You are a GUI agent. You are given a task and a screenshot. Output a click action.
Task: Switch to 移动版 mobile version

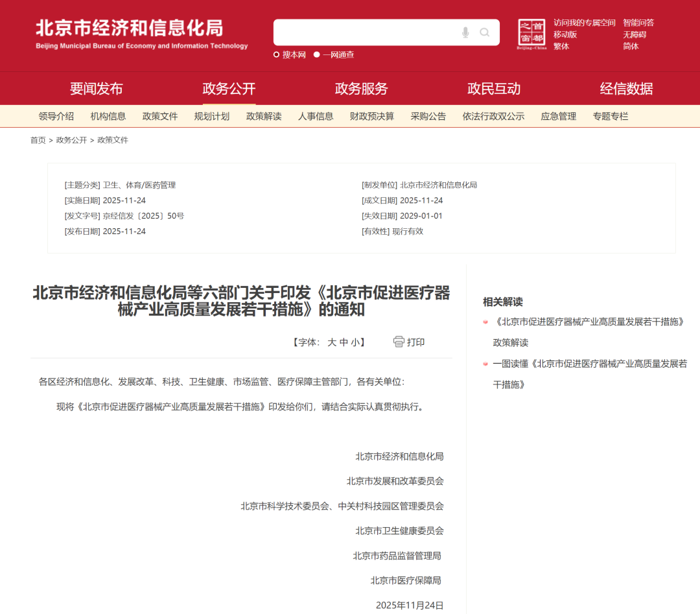tap(565, 34)
